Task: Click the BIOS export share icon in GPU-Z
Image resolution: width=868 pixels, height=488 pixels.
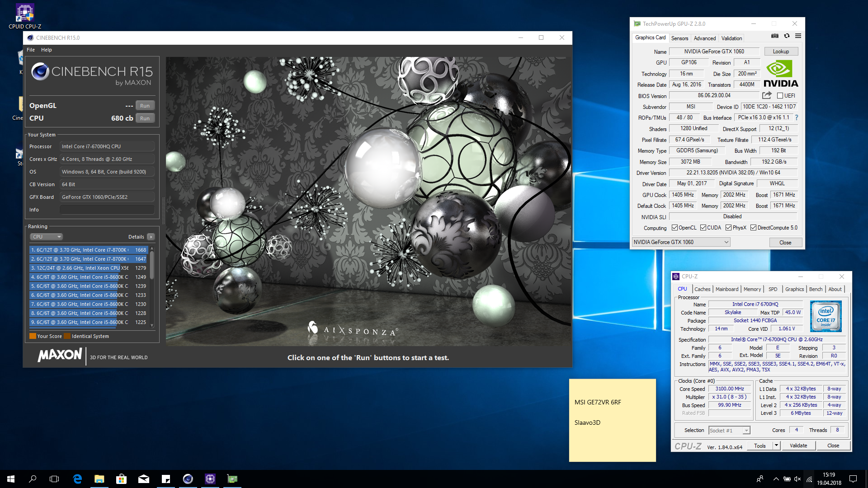Action: 767,95
